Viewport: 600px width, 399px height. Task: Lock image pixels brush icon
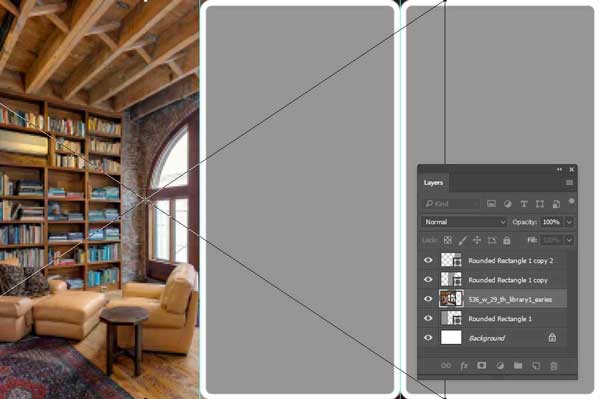click(462, 240)
